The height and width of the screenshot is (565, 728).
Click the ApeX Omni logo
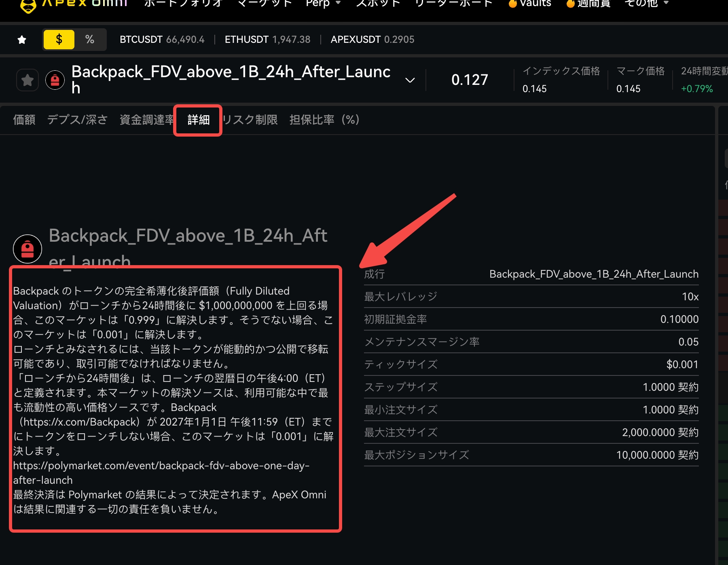coord(73,3)
